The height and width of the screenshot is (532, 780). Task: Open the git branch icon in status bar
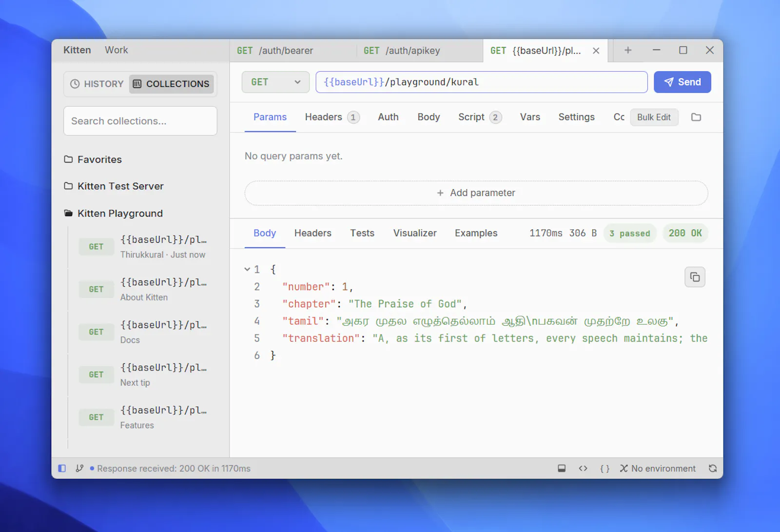(x=79, y=469)
